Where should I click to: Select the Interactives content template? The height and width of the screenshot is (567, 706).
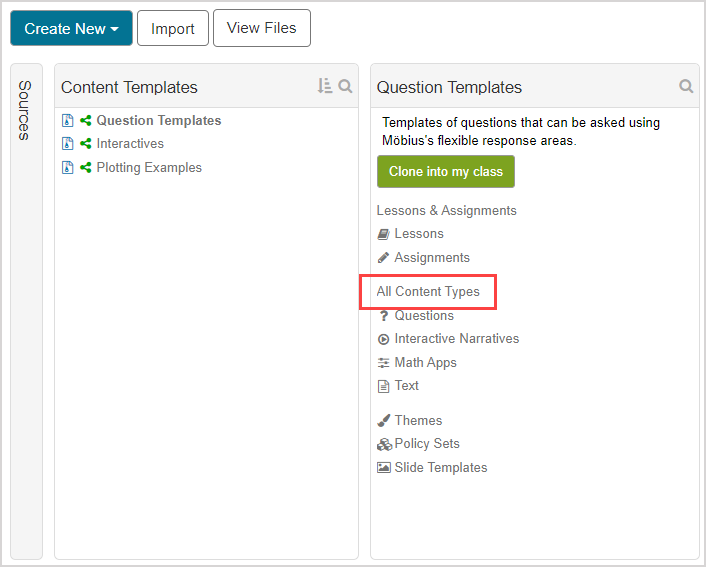130,144
